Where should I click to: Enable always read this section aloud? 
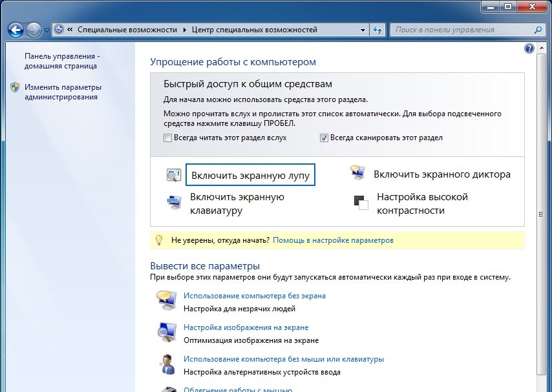click(166, 138)
